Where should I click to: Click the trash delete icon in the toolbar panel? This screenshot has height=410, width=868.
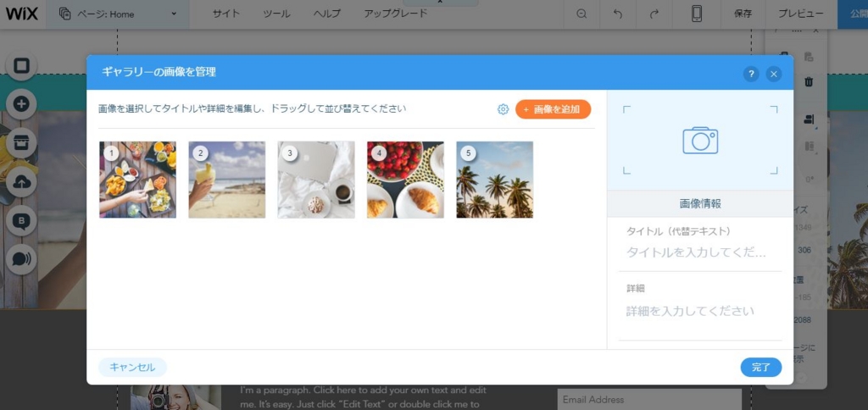(x=809, y=82)
